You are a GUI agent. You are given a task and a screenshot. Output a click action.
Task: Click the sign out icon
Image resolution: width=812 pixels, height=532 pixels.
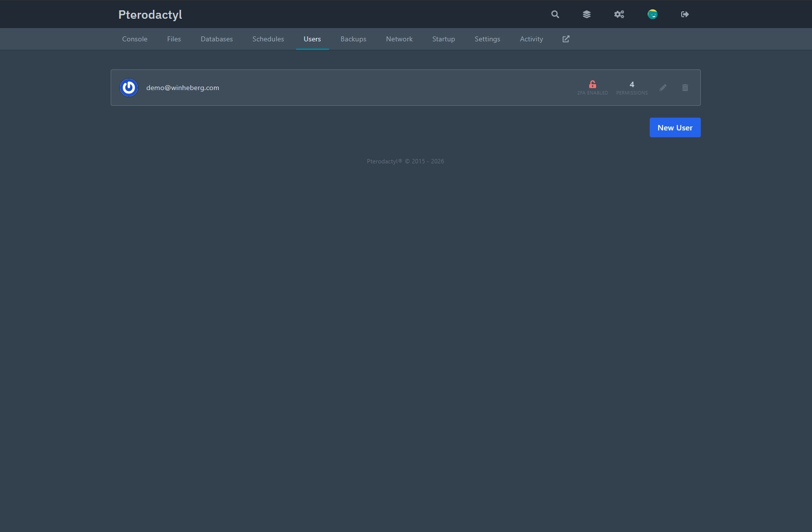(685, 14)
